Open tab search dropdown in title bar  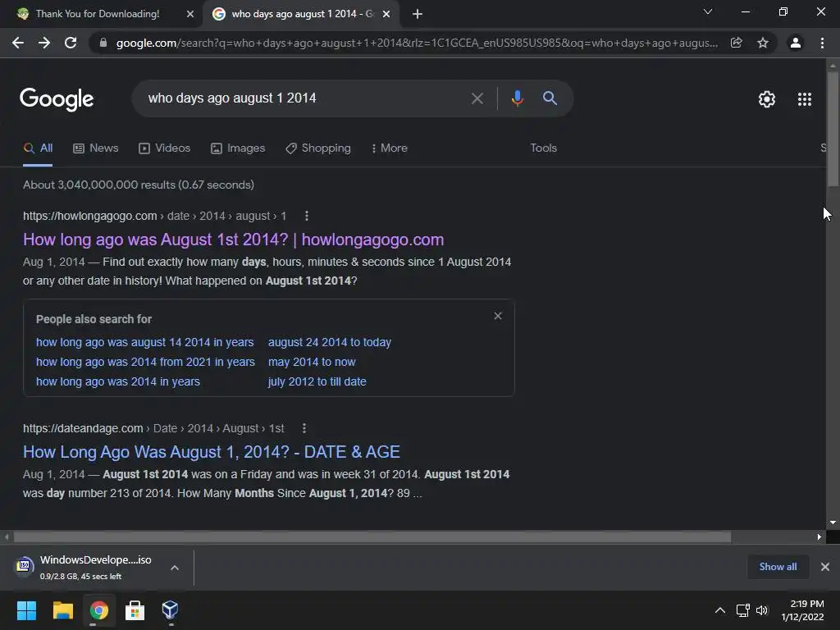tap(708, 11)
